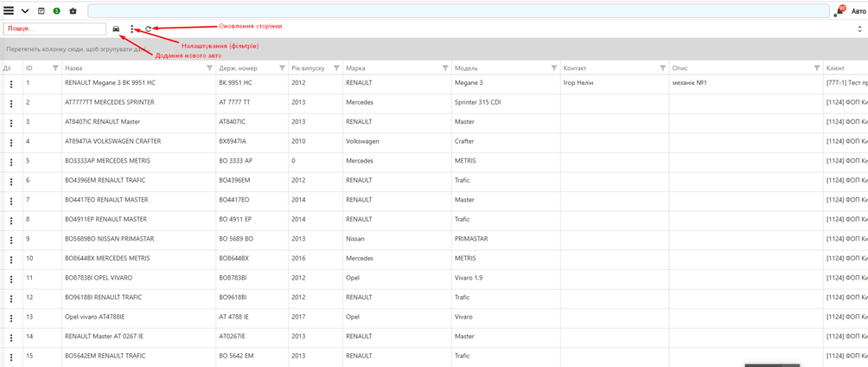The image size is (868, 367).
Task: Open the green dollar finance icon
Action: [x=56, y=10]
